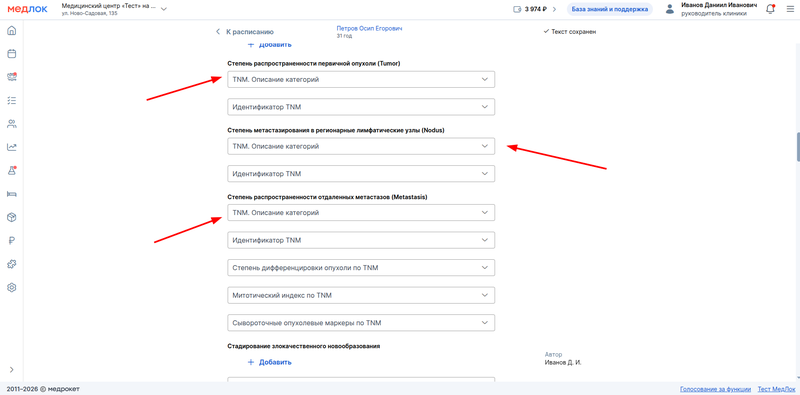The image size is (800, 395).
Task: Open the warehouse box icon in sidebar
Action: [x=12, y=217]
